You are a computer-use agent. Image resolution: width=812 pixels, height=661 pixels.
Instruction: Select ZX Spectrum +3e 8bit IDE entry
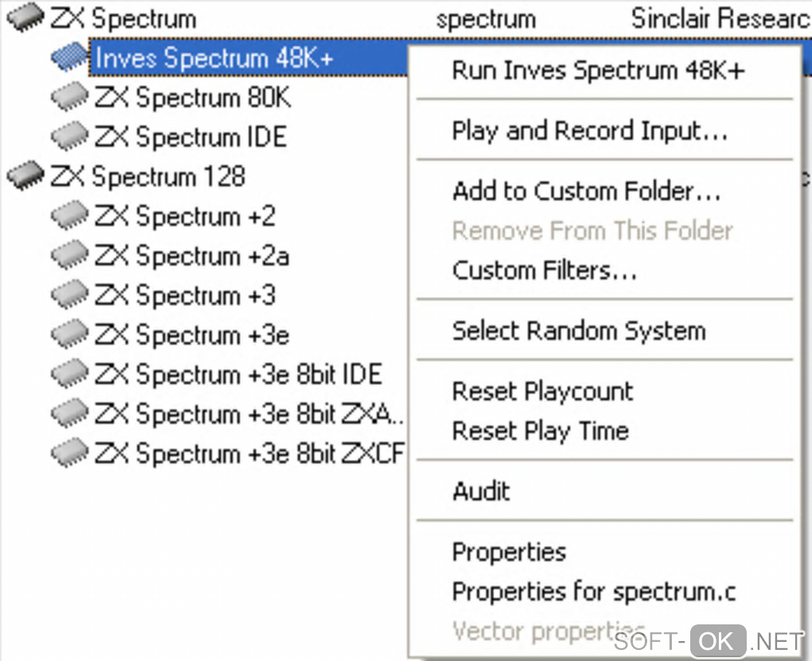(238, 374)
